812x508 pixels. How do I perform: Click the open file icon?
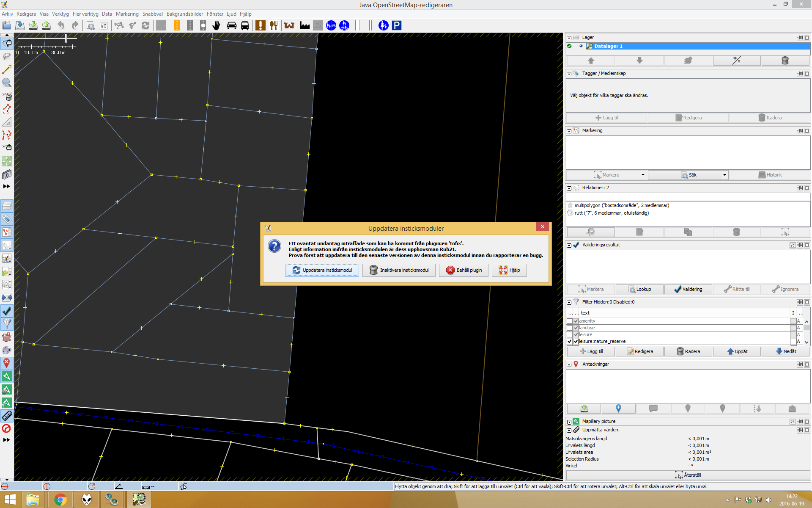pyautogui.click(x=7, y=25)
